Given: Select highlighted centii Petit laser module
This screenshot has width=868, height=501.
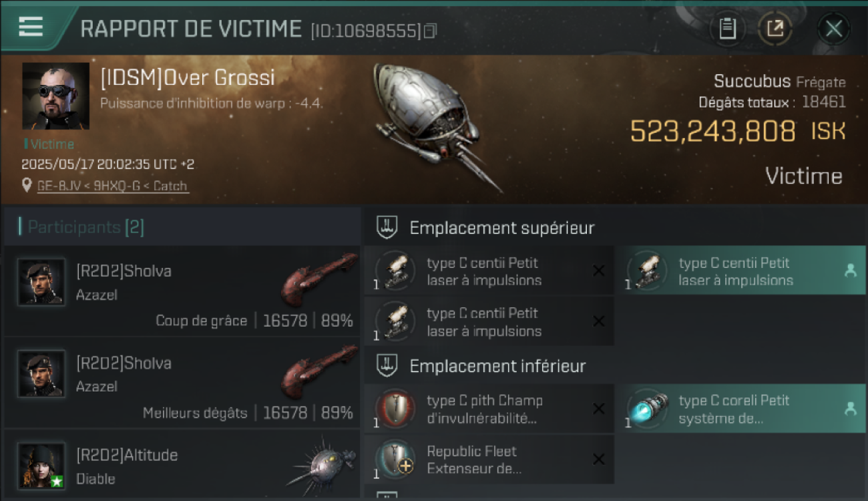Looking at the screenshot, I should click(x=740, y=271).
